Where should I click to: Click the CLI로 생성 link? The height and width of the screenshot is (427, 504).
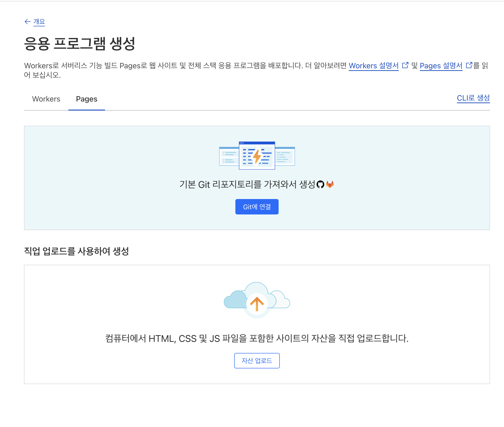coord(473,98)
